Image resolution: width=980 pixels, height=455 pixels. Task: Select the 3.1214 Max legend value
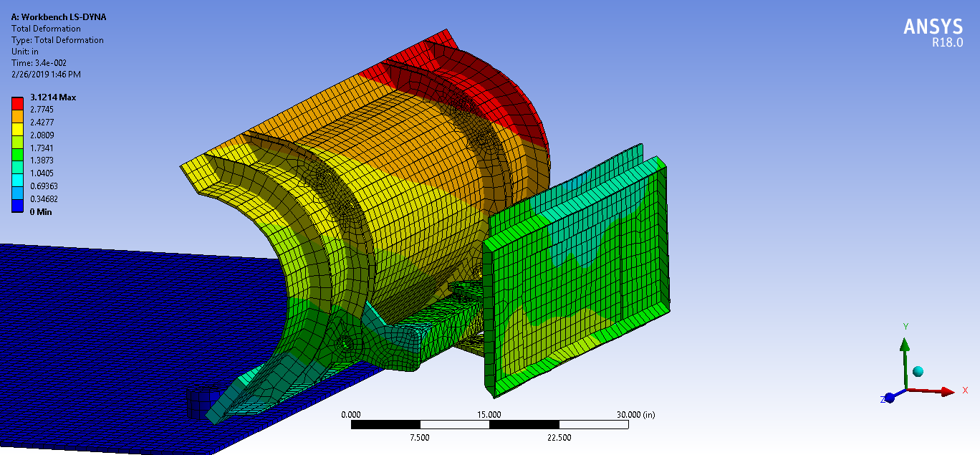point(52,97)
